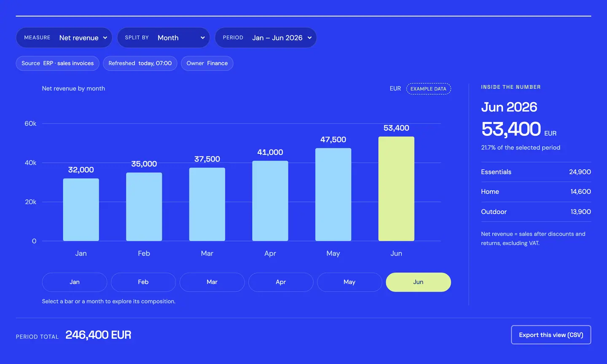Click the 41,000 label above the Apr bar
Screen dimensions: 607x364
(270, 152)
